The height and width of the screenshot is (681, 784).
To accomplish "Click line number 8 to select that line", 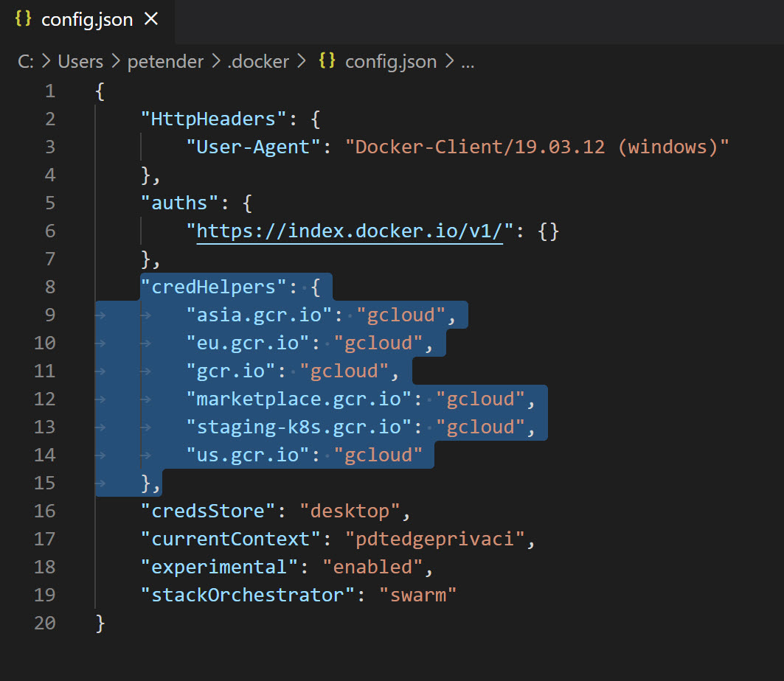I will 49,287.
